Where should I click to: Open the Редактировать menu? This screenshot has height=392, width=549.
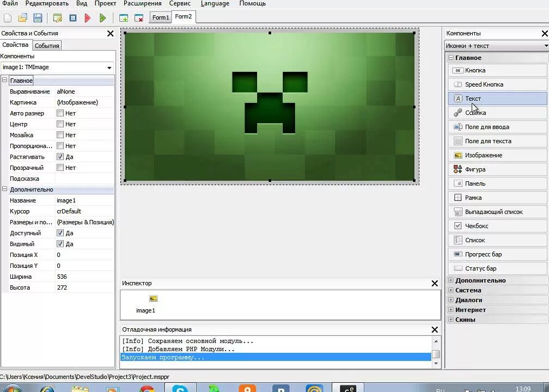(47, 3)
